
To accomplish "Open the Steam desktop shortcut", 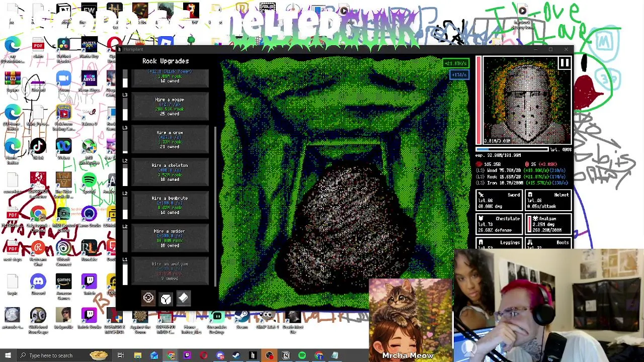I will (242, 319).
